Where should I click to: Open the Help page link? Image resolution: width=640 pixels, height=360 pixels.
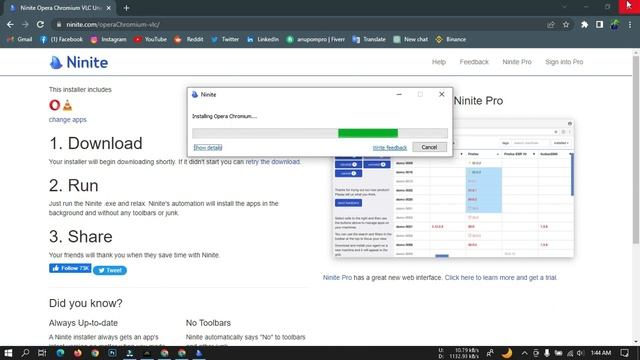(439, 62)
